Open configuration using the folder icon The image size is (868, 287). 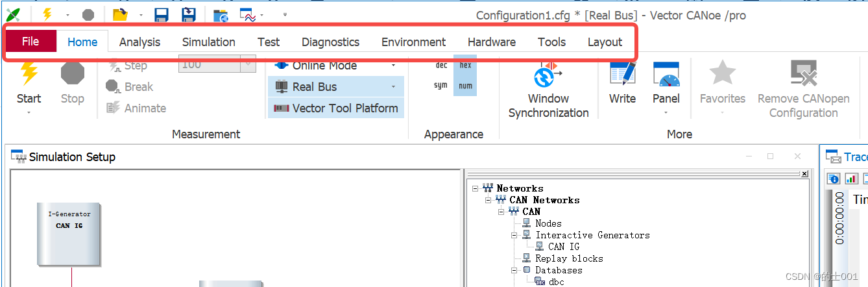click(x=120, y=14)
